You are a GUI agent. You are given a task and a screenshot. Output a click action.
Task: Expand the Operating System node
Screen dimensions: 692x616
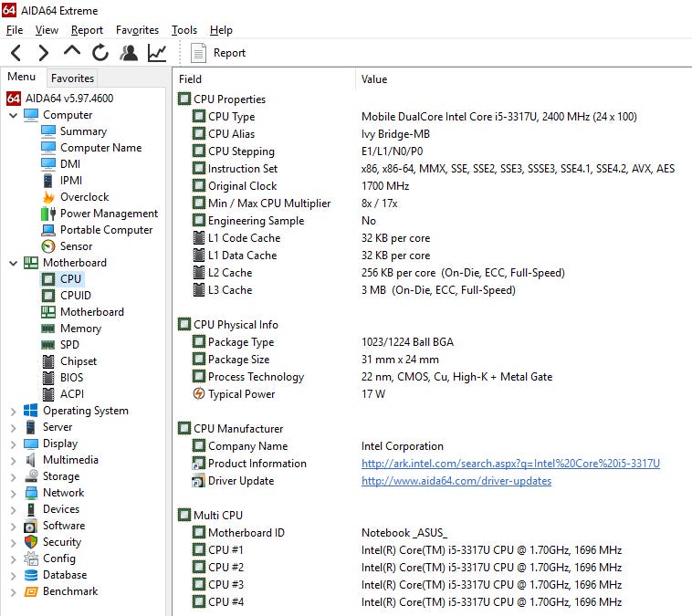pyautogui.click(x=13, y=411)
